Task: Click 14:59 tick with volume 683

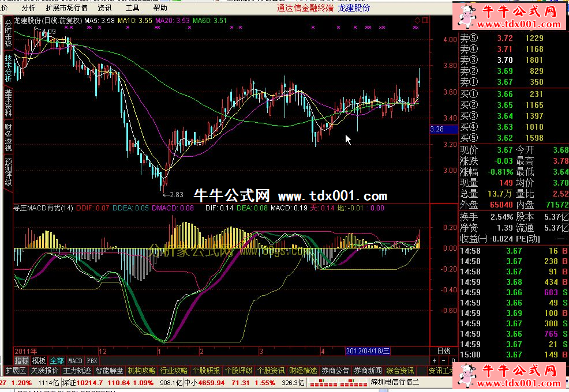Action: pyautogui.click(x=514, y=292)
